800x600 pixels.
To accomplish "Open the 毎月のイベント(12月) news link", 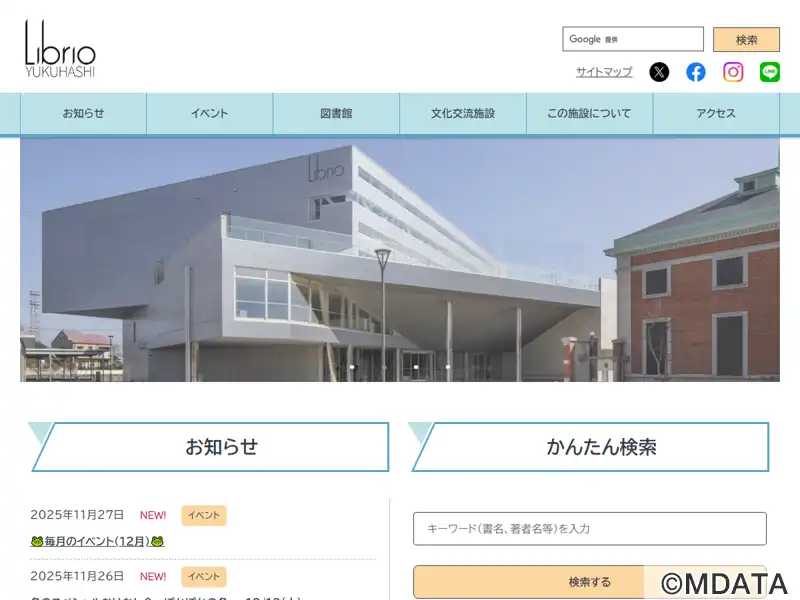I will [97, 541].
